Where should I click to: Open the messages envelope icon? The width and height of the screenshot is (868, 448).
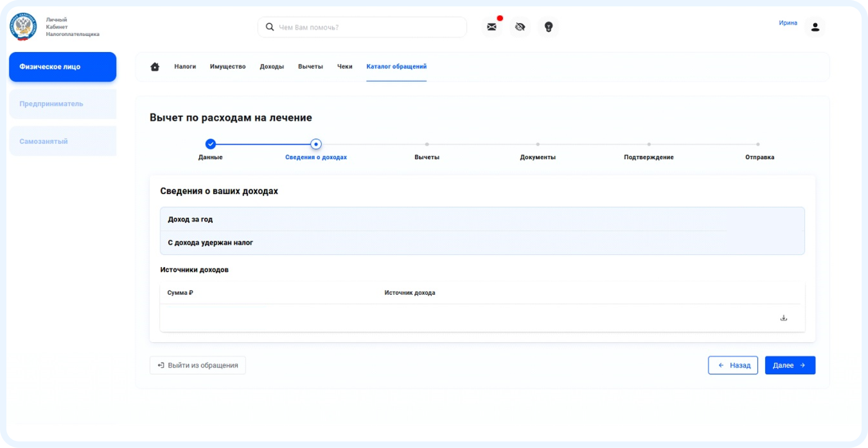pyautogui.click(x=491, y=27)
